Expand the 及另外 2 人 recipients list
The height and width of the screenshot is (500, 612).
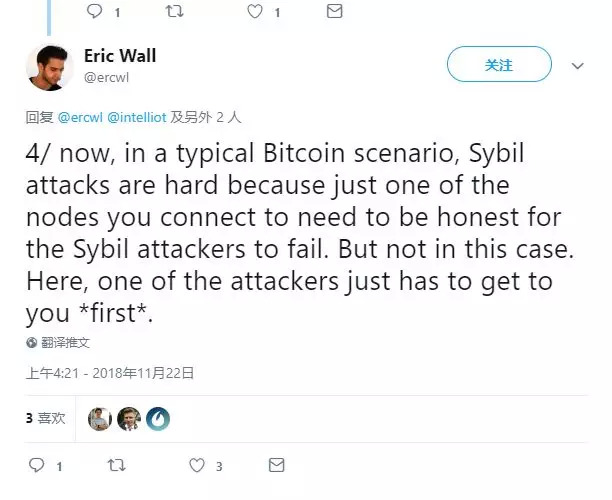[206, 117]
